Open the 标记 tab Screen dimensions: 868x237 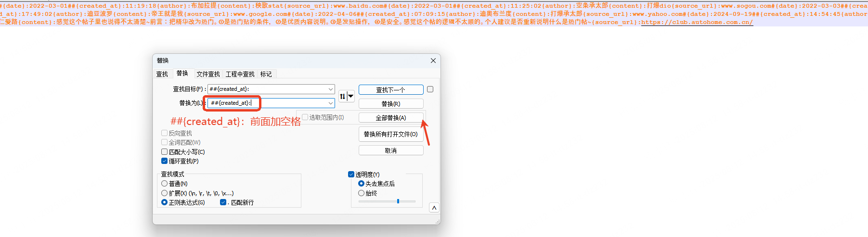[266, 74]
